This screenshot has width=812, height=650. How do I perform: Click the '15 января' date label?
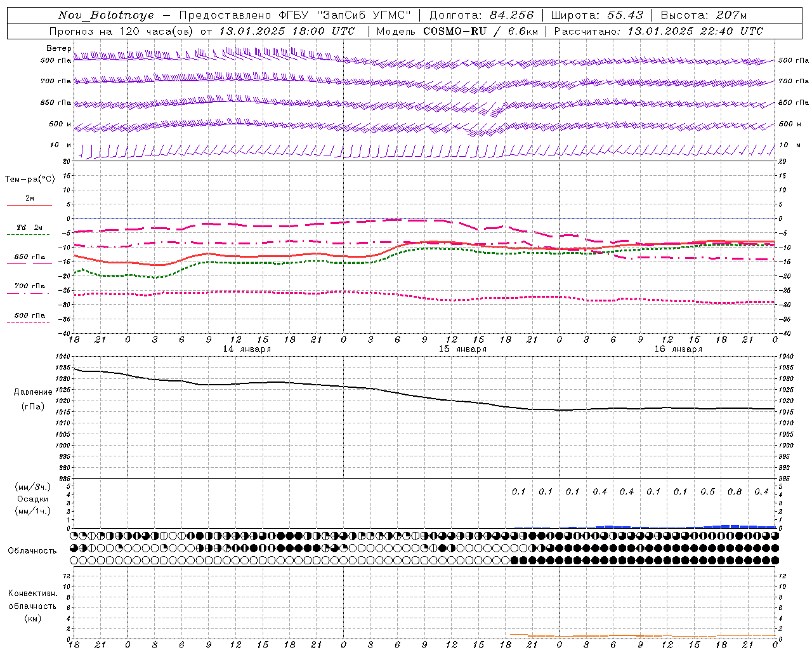[x=462, y=349]
